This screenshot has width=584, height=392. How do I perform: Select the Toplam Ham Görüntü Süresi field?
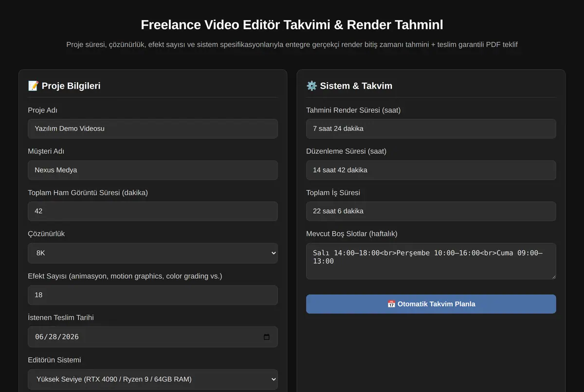(x=153, y=211)
